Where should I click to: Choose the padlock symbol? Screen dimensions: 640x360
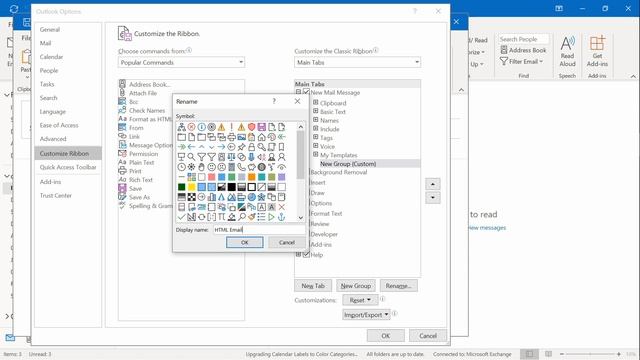click(x=251, y=147)
